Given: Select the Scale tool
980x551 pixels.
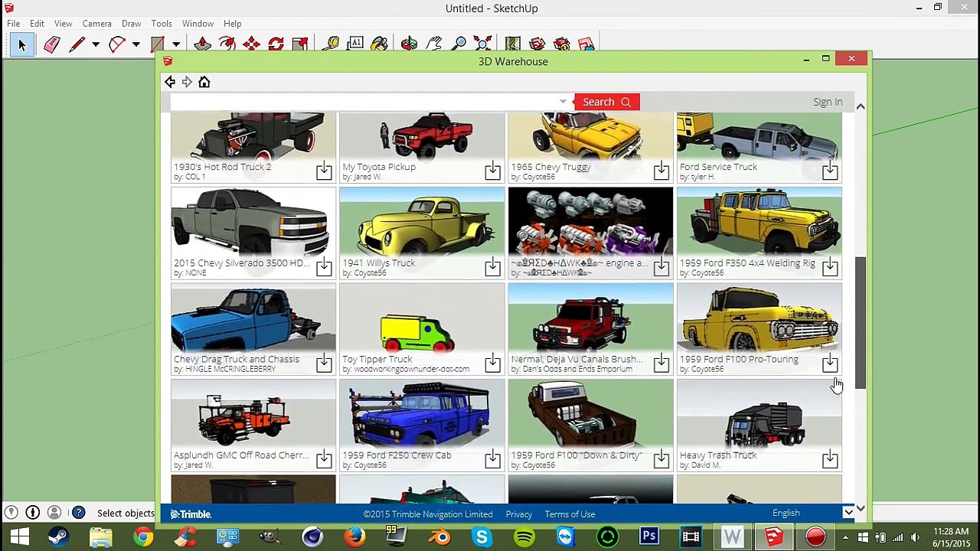Looking at the screenshot, I should tap(300, 44).
